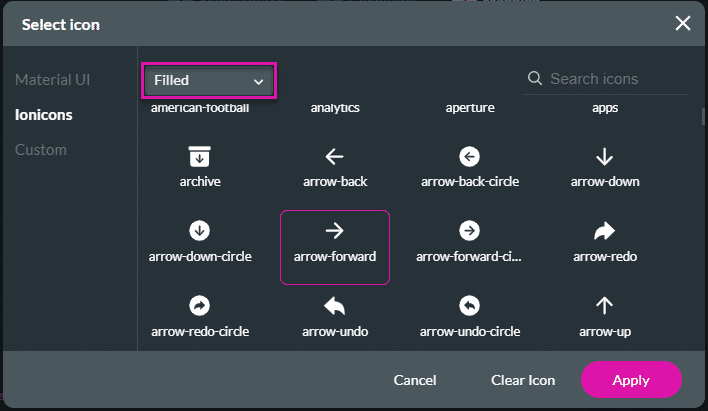The width and height of the screenshot is (708, 411).
Task: Open the Ionicons tab
Action: pos(44,115)
